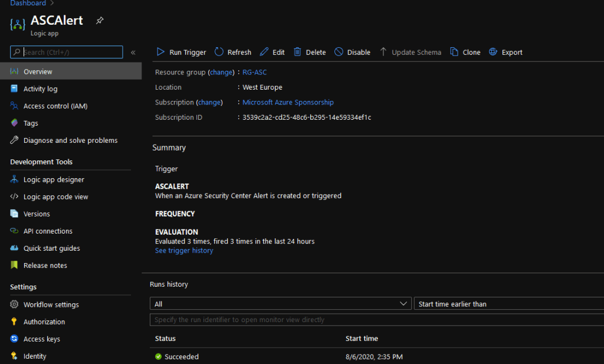Open the RG-ASC resource group link

pyautogui.click(x=254, y=72)
